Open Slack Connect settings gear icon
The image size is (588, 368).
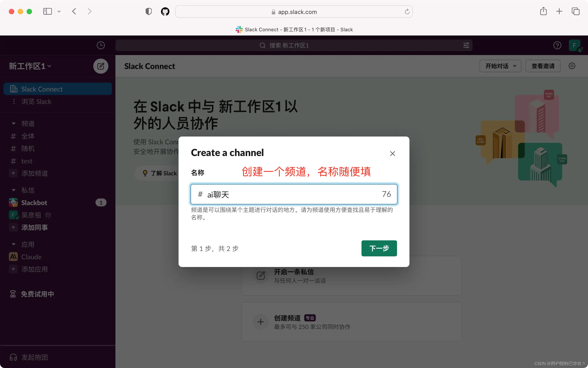572,66
